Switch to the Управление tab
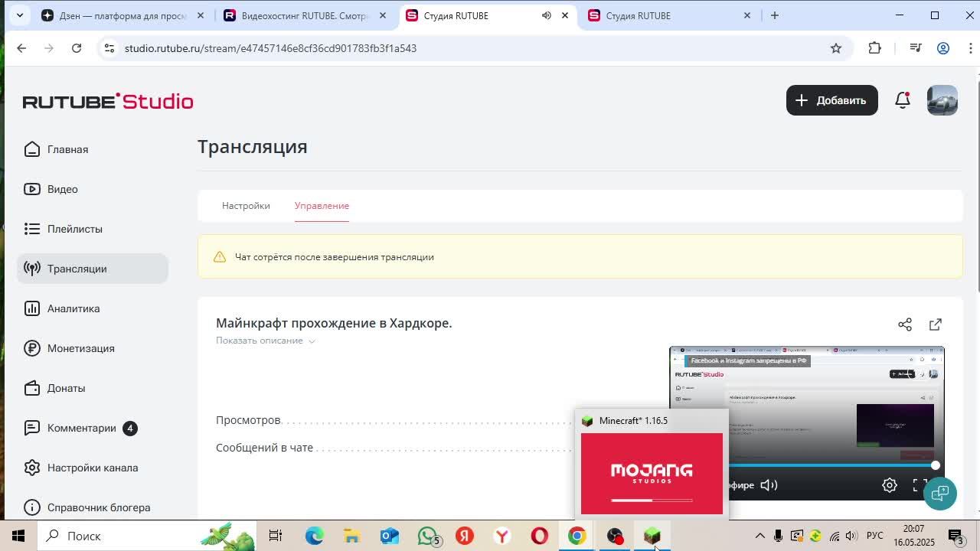The height and width of the screenshot is (551, 980). (x=322, y=206)
